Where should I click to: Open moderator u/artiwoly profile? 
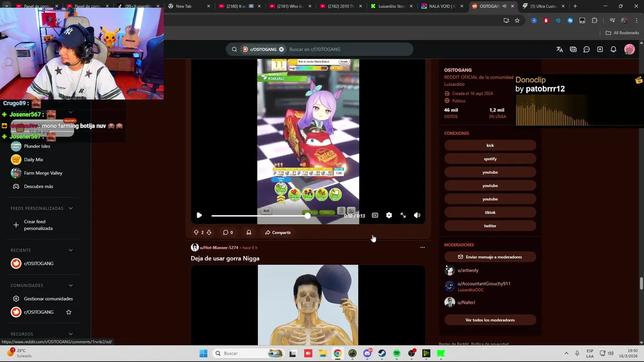468,270
